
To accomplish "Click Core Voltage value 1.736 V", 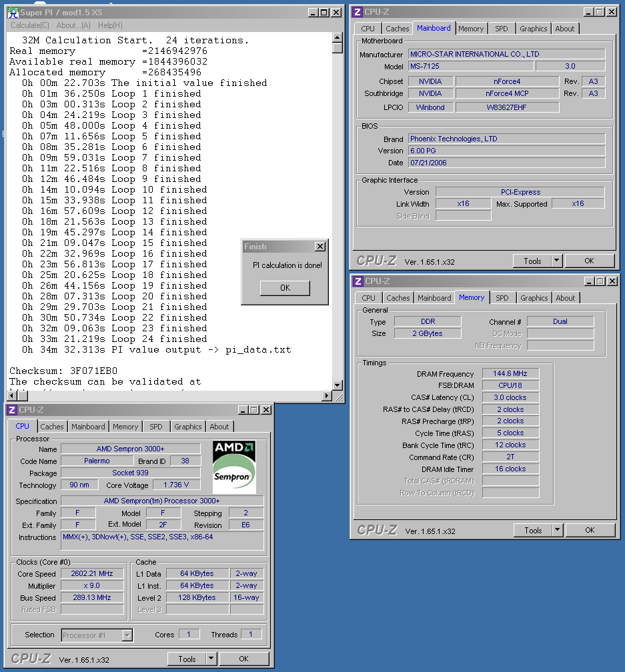I will pos(176,485).
